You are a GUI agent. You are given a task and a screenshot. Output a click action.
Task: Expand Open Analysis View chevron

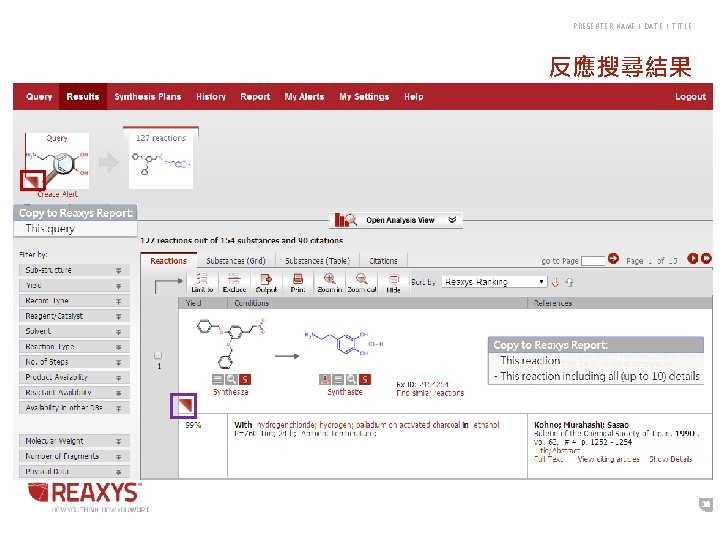[452, 220]
